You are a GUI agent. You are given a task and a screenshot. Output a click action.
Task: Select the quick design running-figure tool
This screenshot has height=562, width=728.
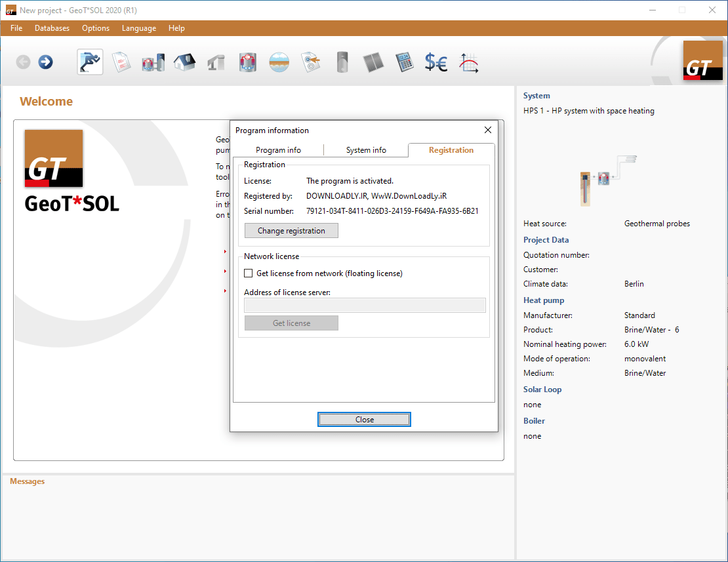90,62
